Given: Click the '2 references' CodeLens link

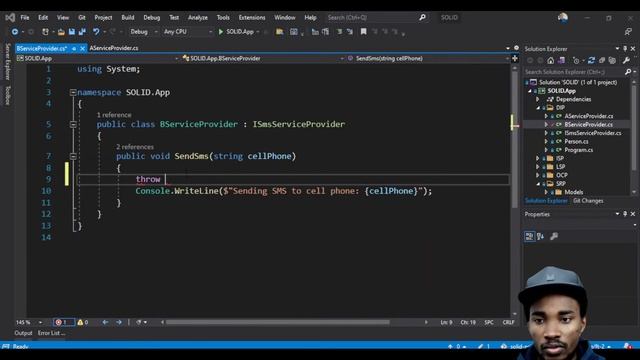Looking at the screenshot, I should (135, 147).
